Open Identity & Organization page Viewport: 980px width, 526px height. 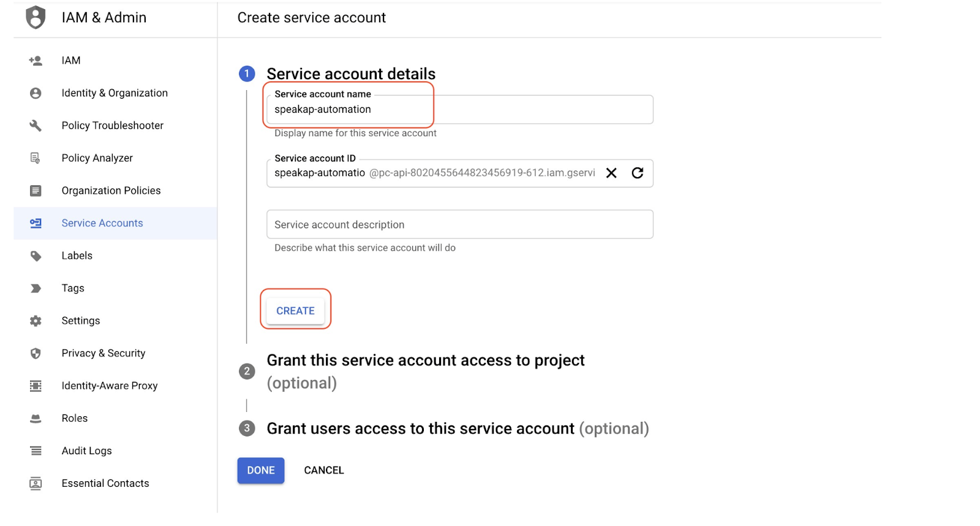coord(115,93)
